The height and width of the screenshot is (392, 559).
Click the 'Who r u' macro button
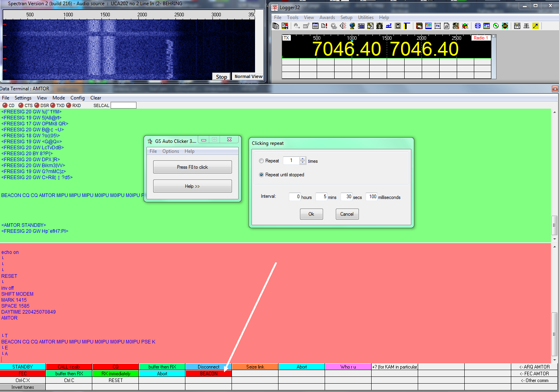(x=348, y=367)
